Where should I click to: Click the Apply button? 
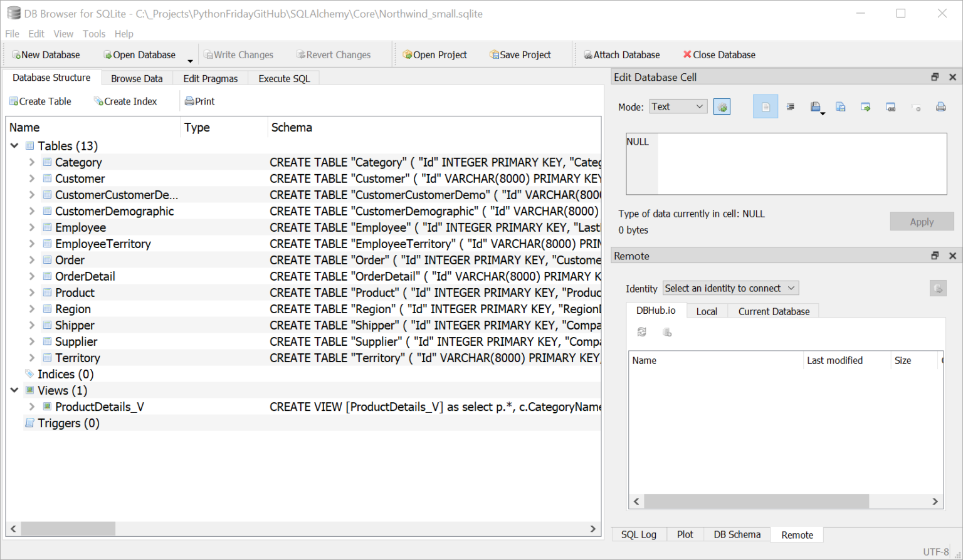[x=922, y=221]
